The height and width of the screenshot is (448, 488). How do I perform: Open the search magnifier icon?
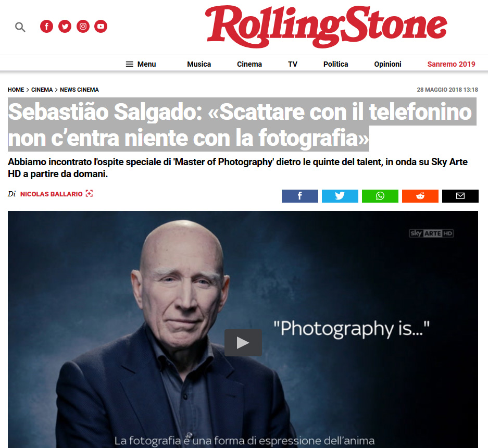tap(20, 27)
